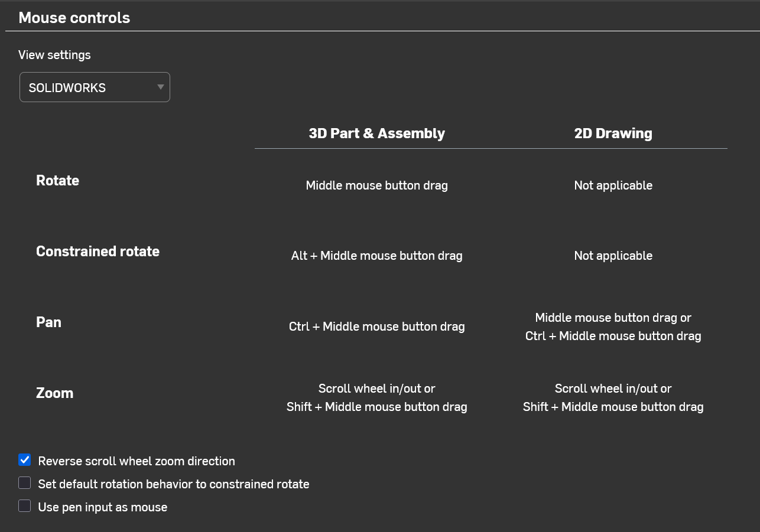Click the View settings label
The image size is (760, 532).
coord(54,55)
